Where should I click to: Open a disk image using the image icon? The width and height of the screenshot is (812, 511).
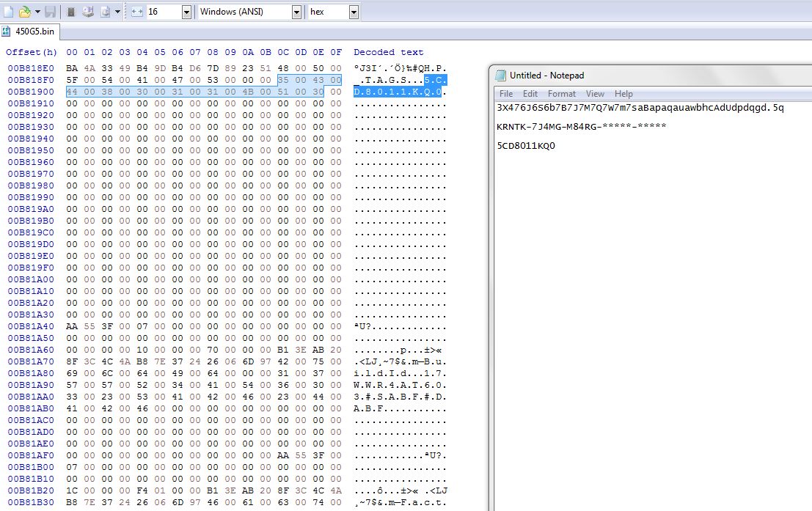click(105, 12)
